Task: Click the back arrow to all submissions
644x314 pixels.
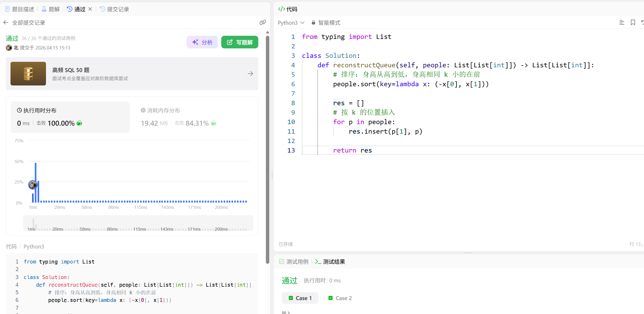Action: 6,23
